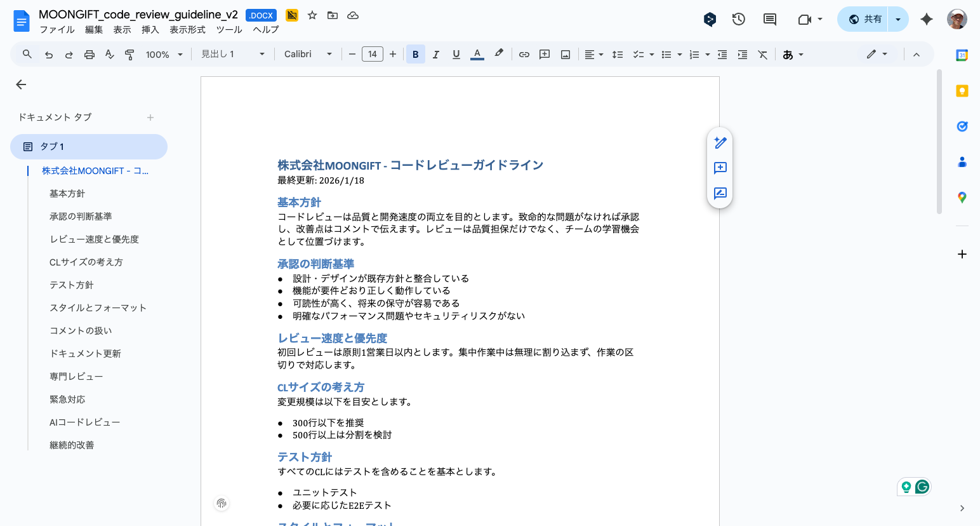Viewport: 980px width, 526px height.
Task: Open Gemini sparkle icon
Action: tap(927, 19)
